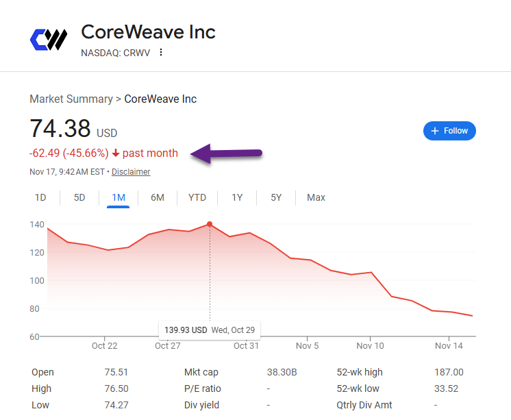511x420 pixels.
Task: Click the plus icon on Follow
Action: [x=435, y=131]
